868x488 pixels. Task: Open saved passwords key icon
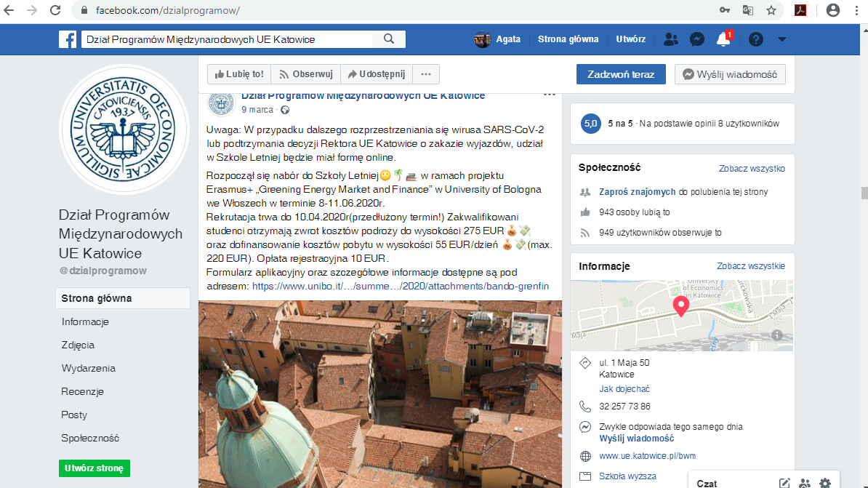[x=724, y=10]
